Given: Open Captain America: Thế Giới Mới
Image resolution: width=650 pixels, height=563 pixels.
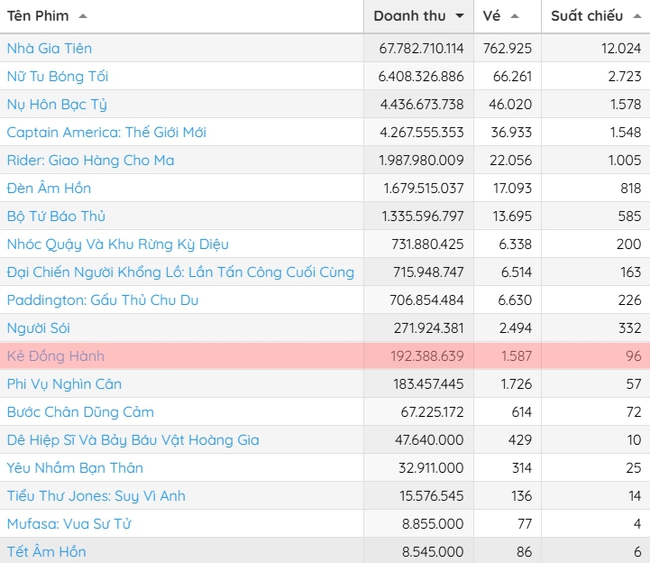Looking at the screenshot, I should pos(106,132).
